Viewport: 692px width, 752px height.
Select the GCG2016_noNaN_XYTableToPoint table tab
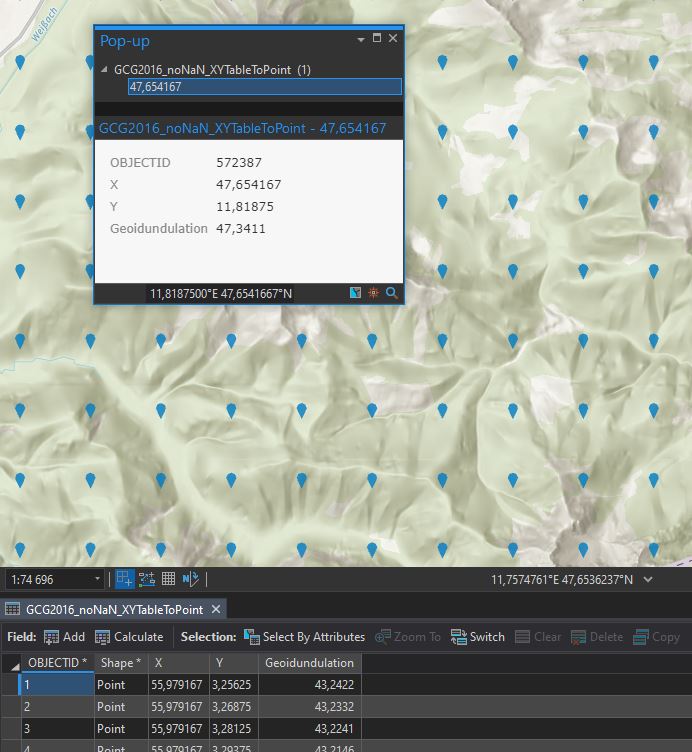(113, 609)
